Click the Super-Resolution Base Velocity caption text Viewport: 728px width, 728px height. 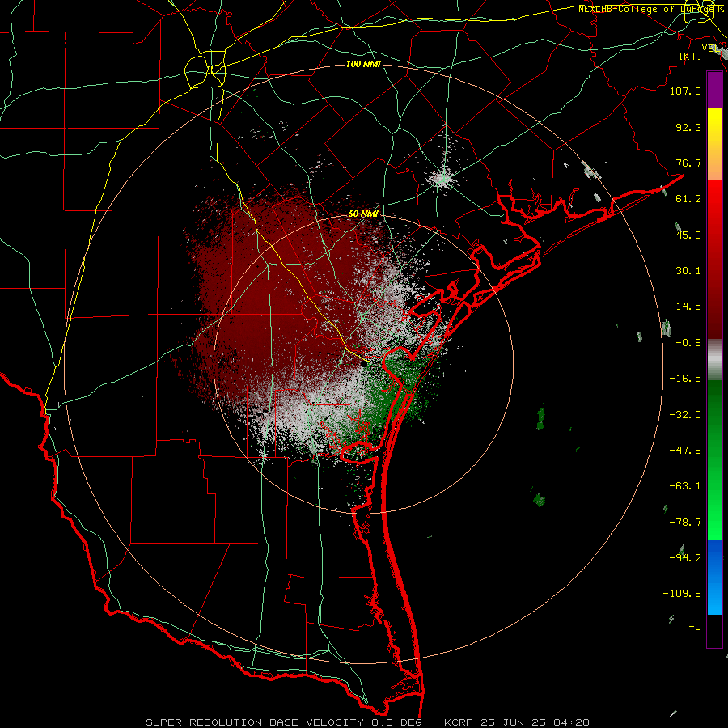click(368, 722)
